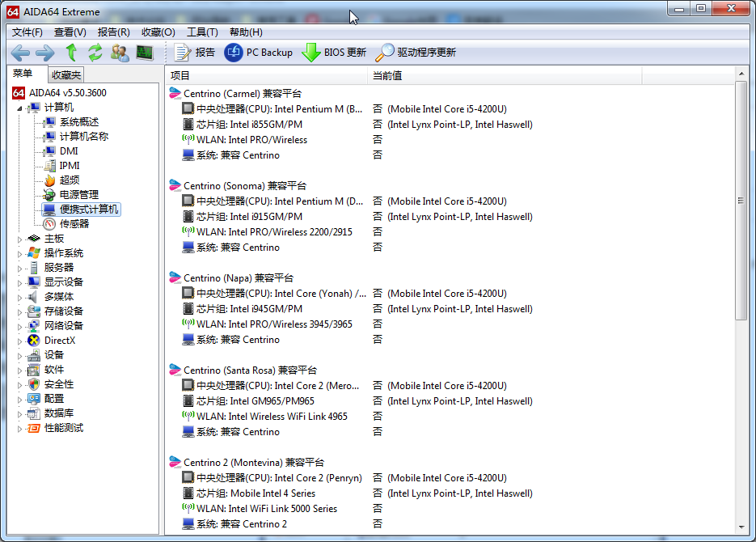This screenshot has width=756, height=542.
Task: Click the vertical scrollbar thumb
Action: [x=741, y=200]
